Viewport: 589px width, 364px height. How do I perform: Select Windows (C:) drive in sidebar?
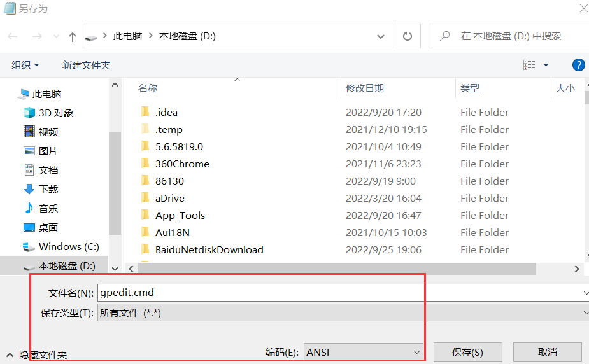coord(69,246)
